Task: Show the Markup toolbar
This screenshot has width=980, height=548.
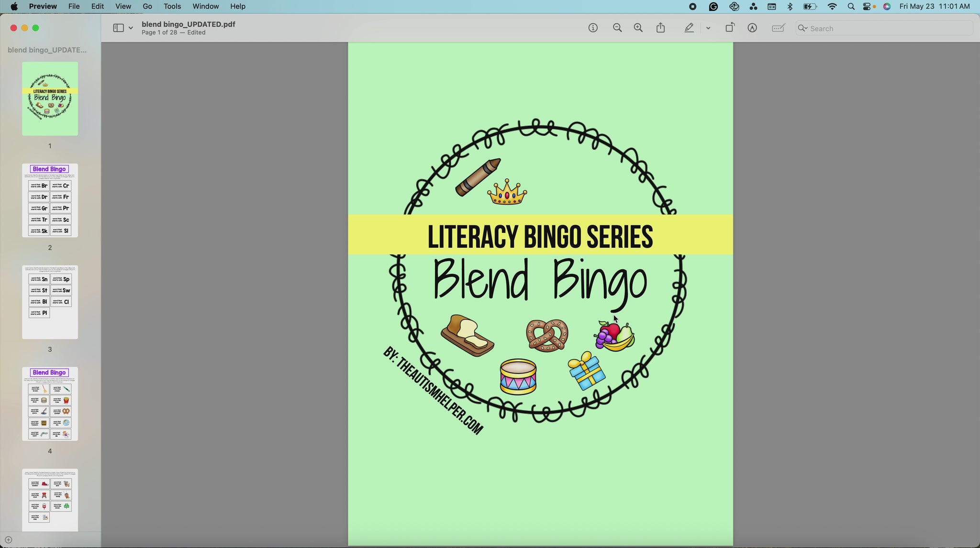Action: pos(752,28)
